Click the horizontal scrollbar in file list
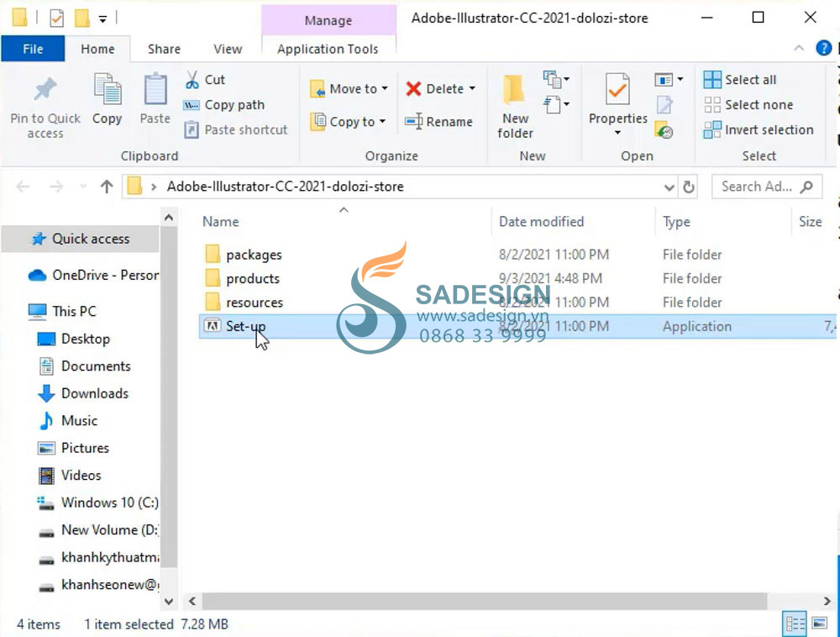Image resolution: width=840 pixels, height=637 pixels. [x=485, y=601]
